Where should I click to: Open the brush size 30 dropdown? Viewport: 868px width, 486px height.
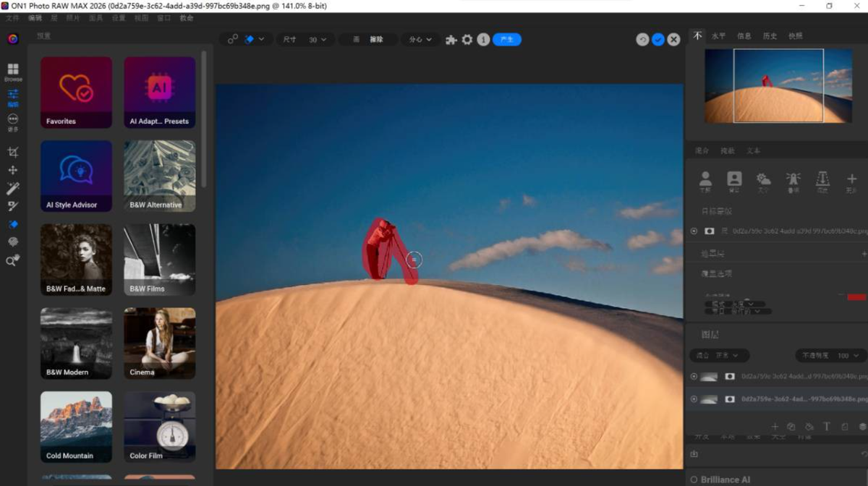pyautogui.click(x=317, y=40)
